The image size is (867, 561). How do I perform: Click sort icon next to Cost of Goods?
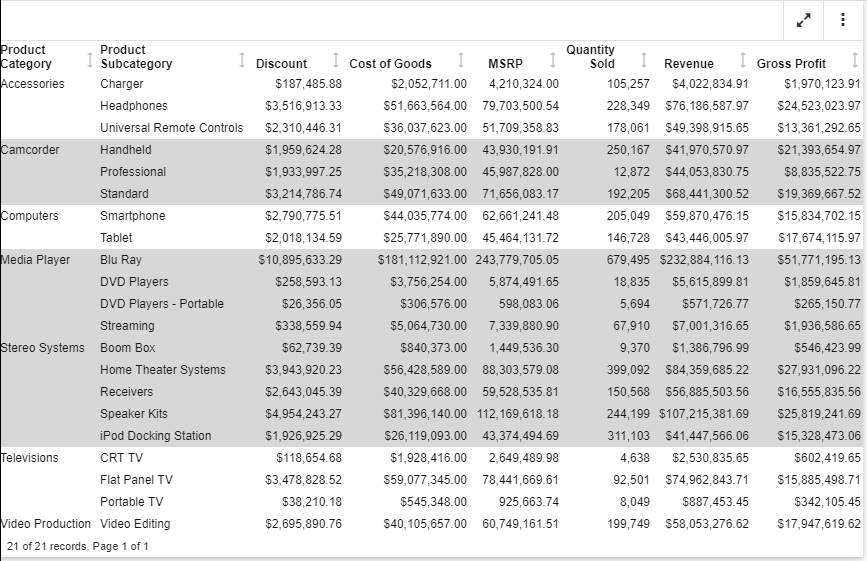461,60
